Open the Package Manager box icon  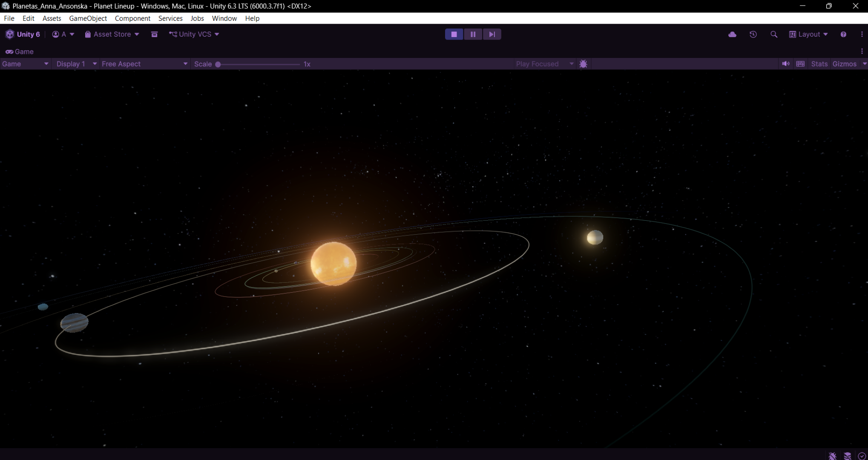click(154, 34)
